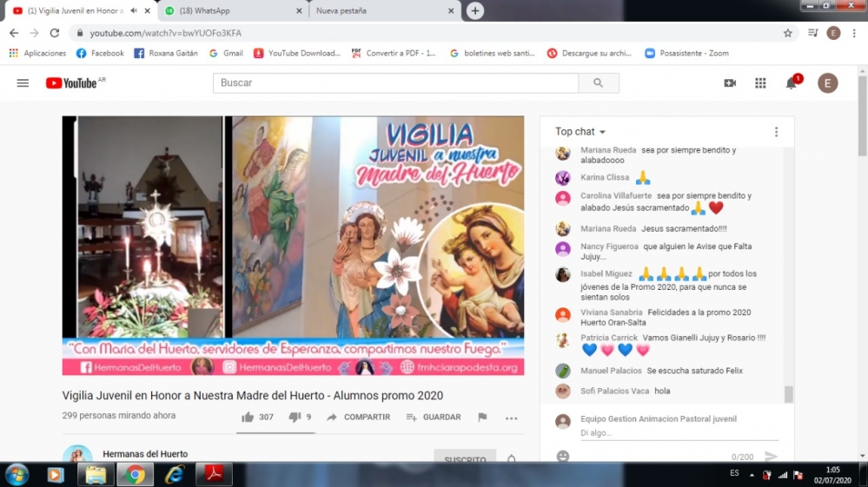This screenshot has width=868, height=487.
Task: Go forward to the next page
Action: pyautogui.click(x=35, y=33)
